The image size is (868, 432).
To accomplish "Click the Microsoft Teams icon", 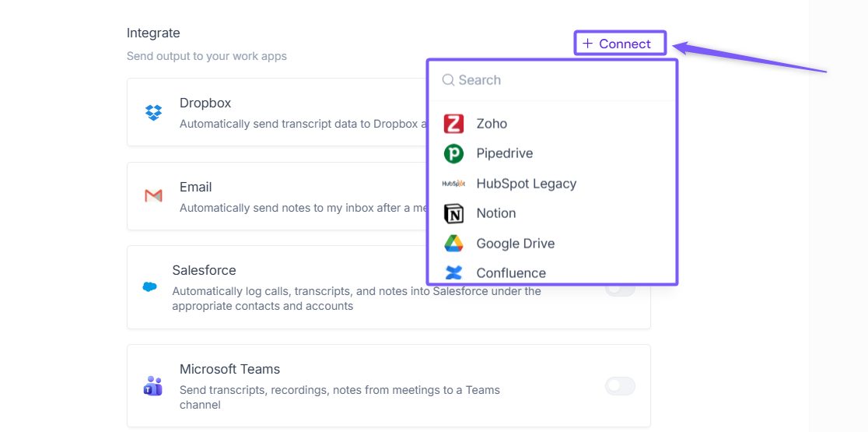I will [152, 386].
